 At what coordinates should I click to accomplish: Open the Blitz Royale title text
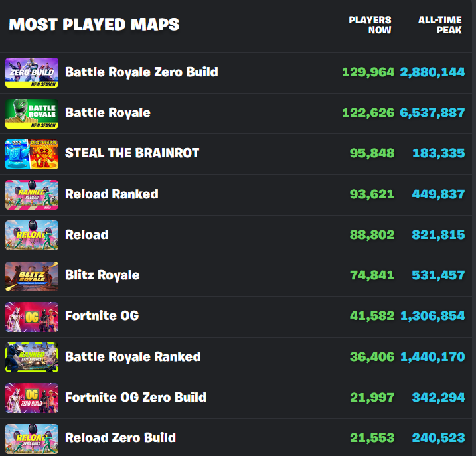click(x=102, y=275)
